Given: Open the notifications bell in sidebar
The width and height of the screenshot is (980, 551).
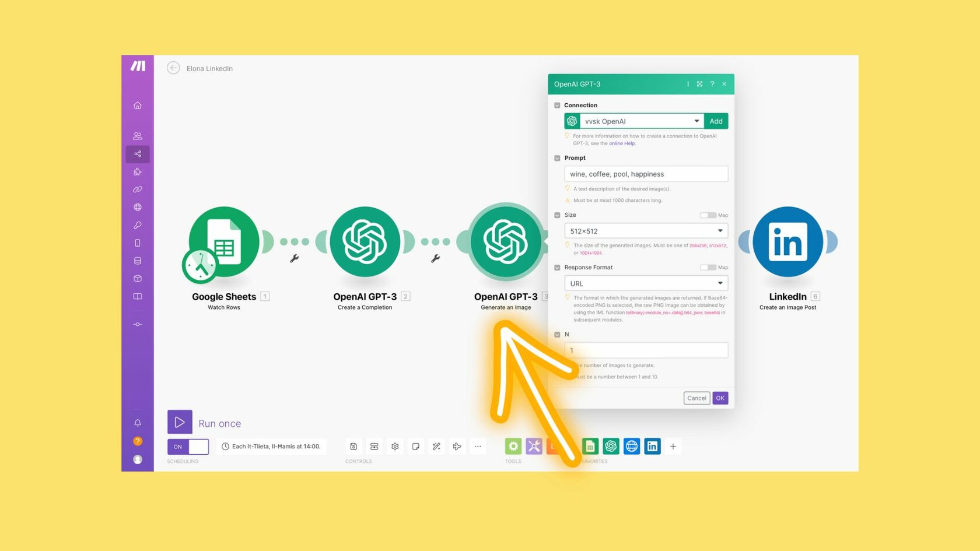Looking at the screenshot, I should click(x=138, y=423).
